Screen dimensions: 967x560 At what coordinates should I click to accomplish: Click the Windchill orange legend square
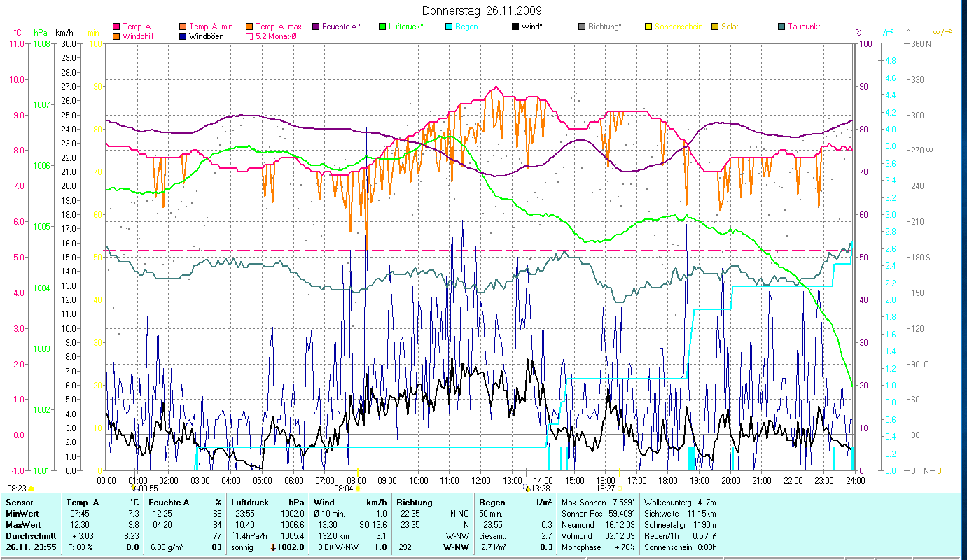point(116,36)
